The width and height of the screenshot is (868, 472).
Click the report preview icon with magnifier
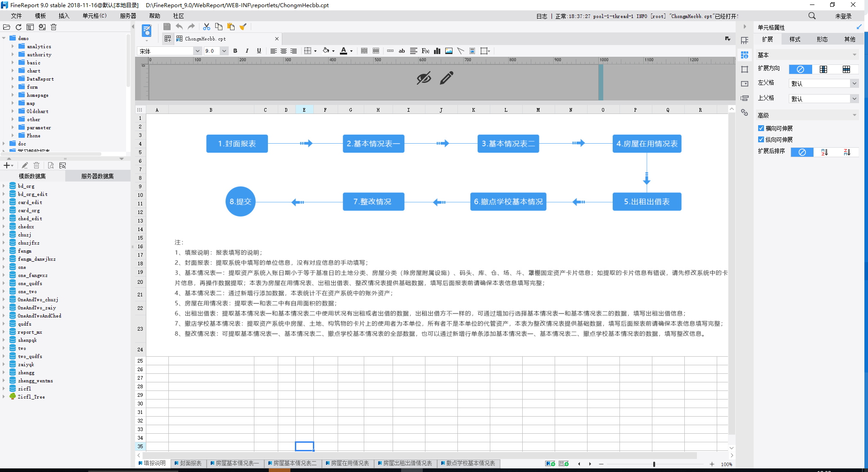pos(147,31)
